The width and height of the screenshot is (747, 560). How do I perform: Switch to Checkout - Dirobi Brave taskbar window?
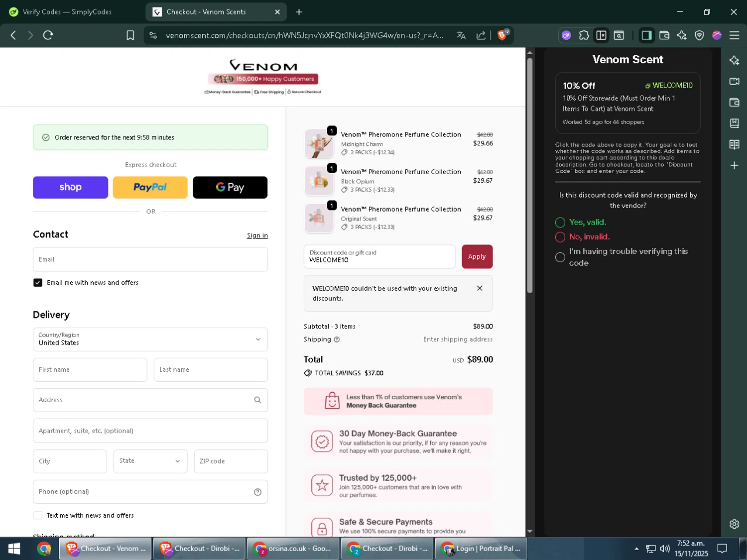(199, 549)
